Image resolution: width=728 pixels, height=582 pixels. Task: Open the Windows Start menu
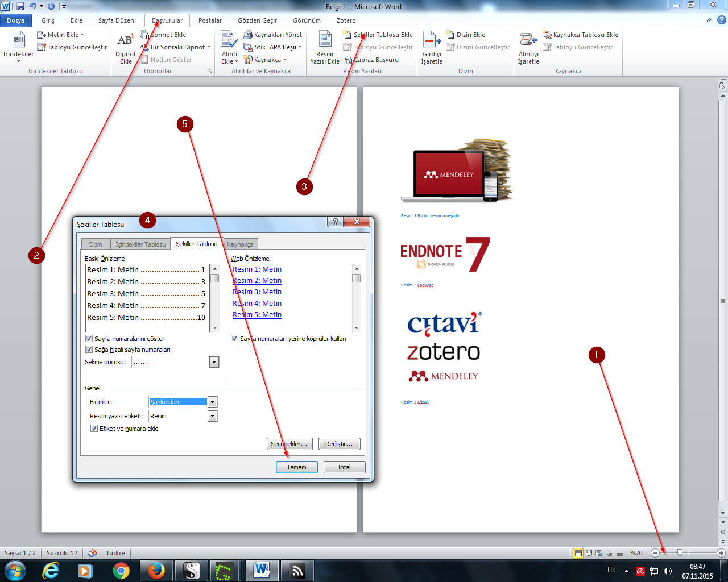(15, 570)
